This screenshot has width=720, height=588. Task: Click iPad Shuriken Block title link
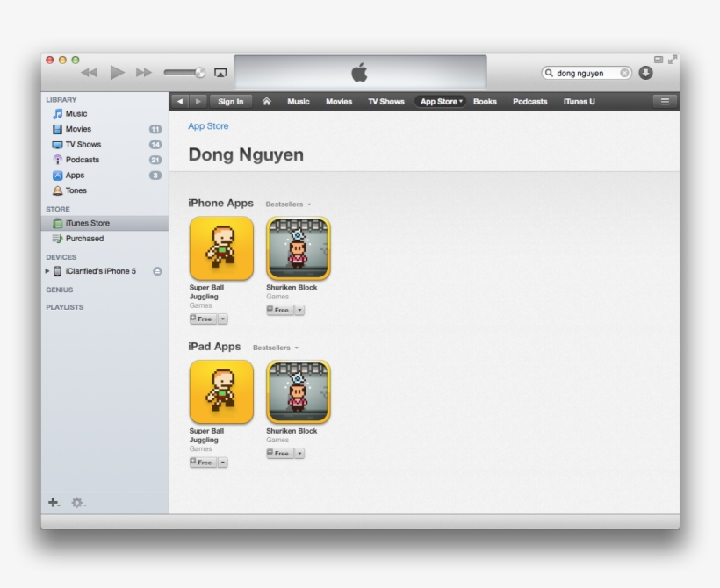292,431
